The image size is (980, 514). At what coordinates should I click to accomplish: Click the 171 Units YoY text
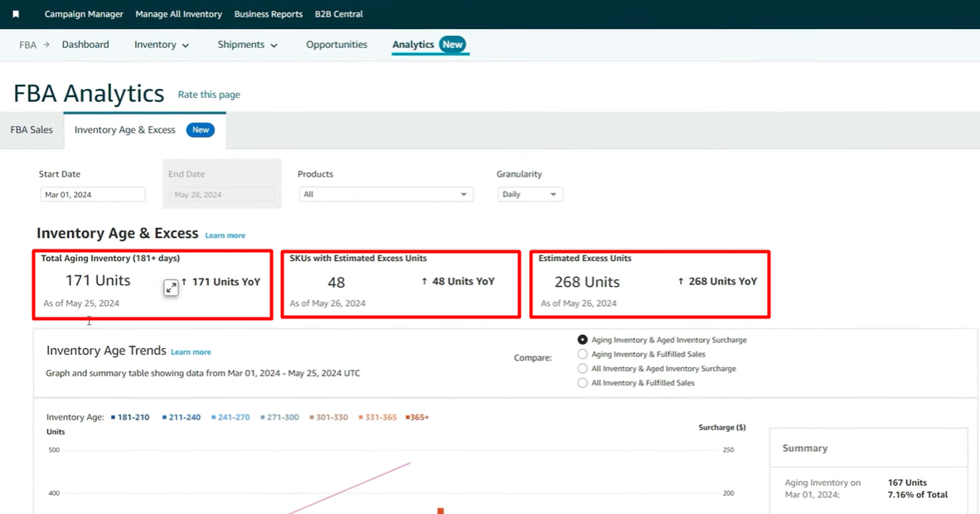click(226, 282)
